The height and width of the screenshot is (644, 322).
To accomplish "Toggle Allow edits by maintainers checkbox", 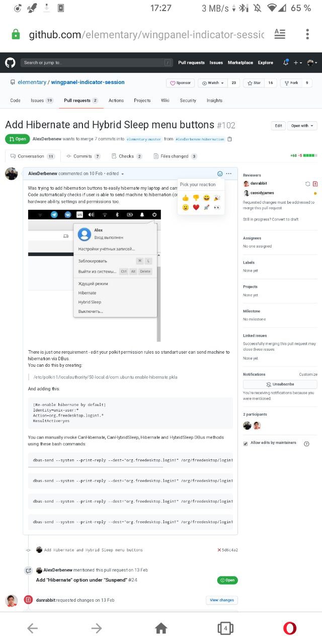I will [246, 443].
